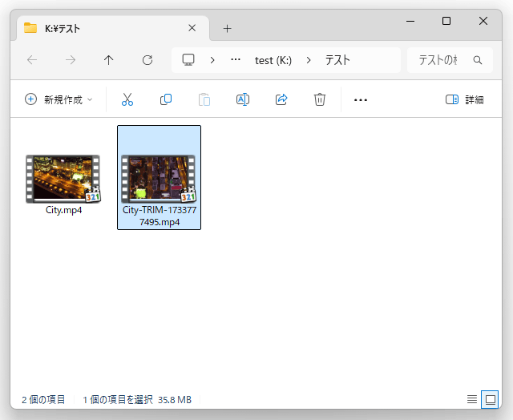Select the K:¥テスト tab

pos(113,29)
